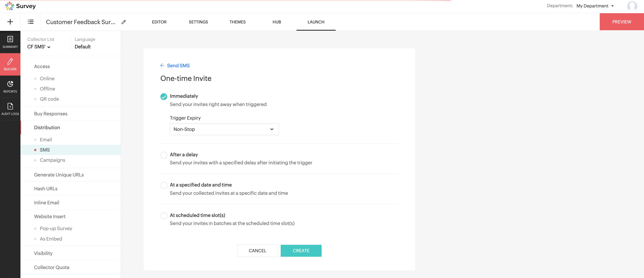This screenshot has height=278, width=644.
Task: Click the pencil icon to rename survey
Action: point(124,22)
